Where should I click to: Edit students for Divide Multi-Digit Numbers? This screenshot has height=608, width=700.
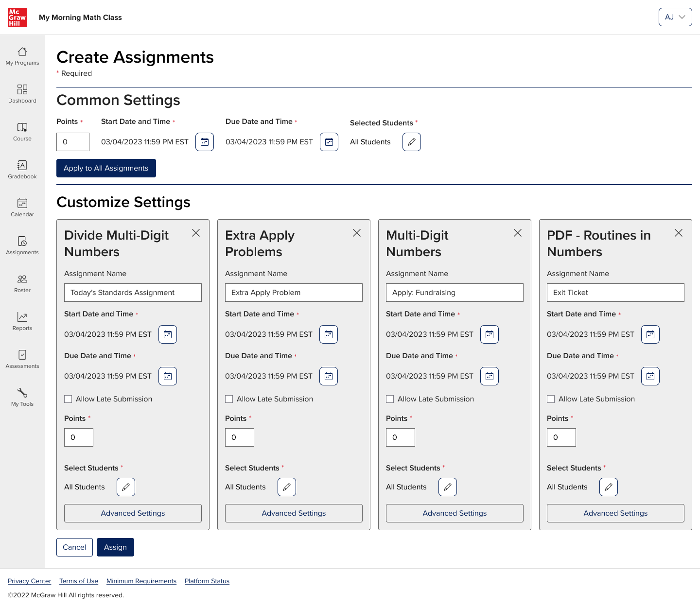[126, 487]
